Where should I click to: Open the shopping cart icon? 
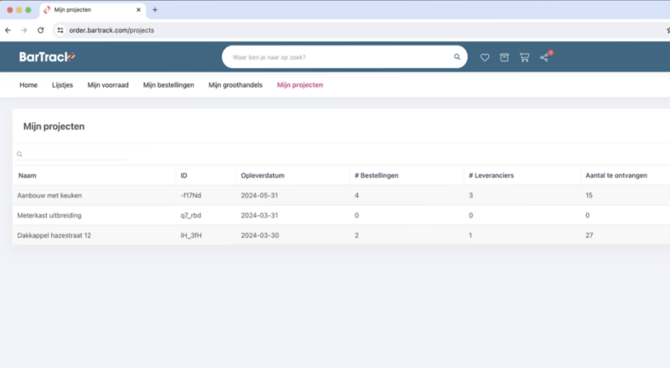click(x=524, y=57)
